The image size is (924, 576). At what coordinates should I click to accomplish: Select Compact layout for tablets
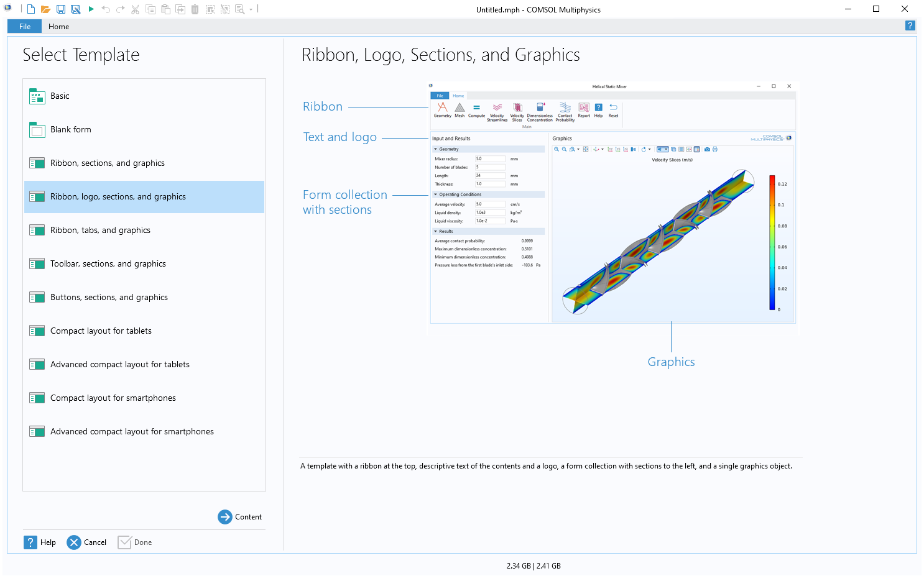pos(144,331)
